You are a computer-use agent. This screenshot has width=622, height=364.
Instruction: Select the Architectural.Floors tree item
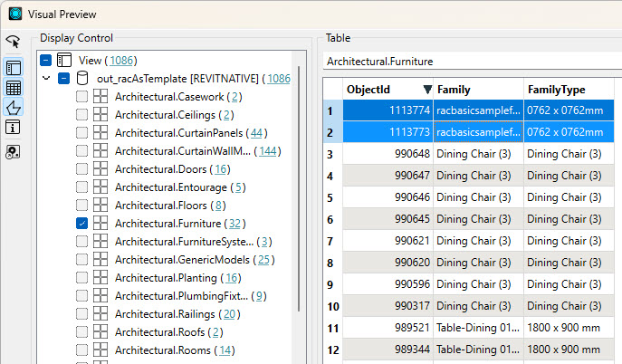coord(170,206)
